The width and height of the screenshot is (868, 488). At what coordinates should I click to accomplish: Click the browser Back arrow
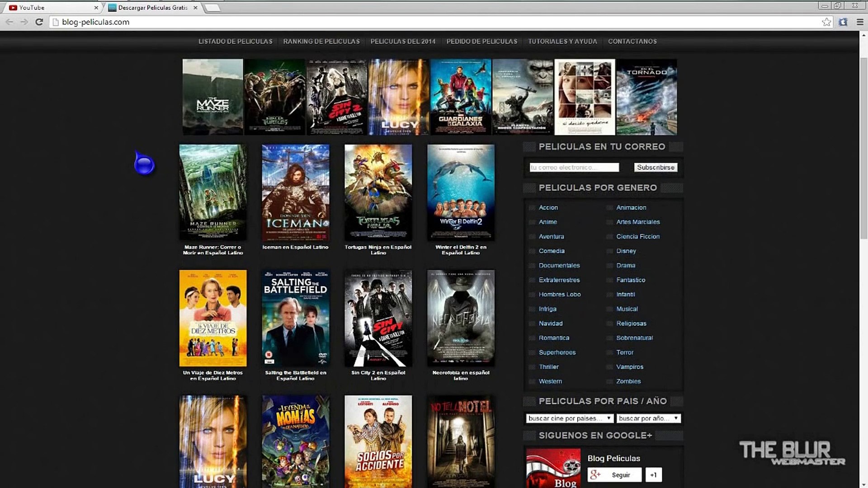click(x=9, y=22)
